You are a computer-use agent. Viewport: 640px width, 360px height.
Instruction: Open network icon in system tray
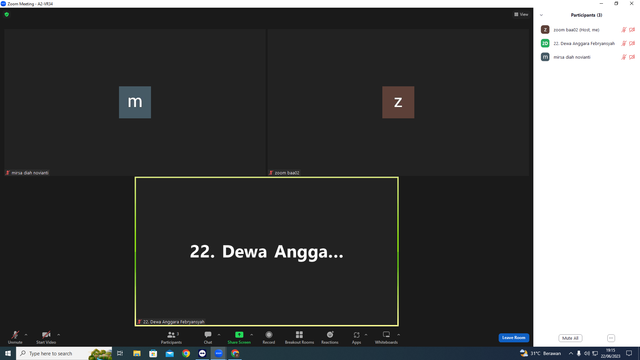(x=595, y=353)
